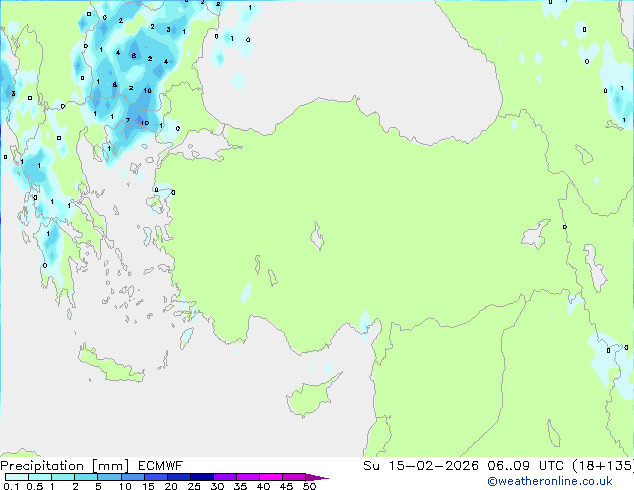This screenshot has height=490, width=634.
Task: Select the 45–50 mm legend swatch
Action: coord(294,477)
